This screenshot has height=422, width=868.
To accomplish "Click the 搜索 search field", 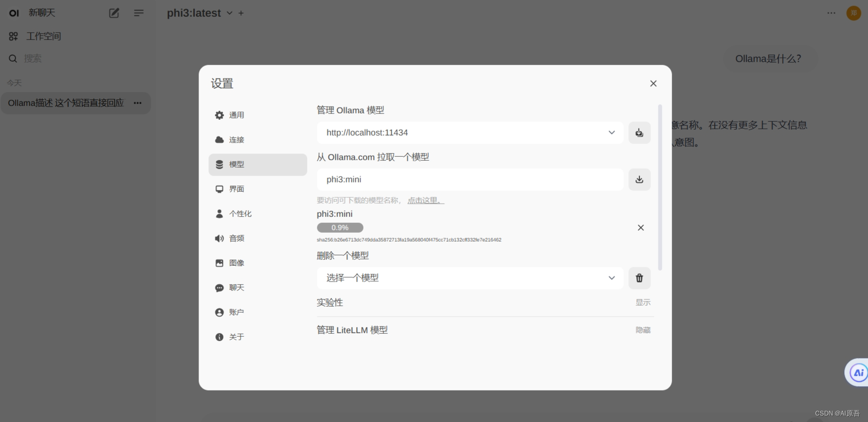I will pos(33,59).
